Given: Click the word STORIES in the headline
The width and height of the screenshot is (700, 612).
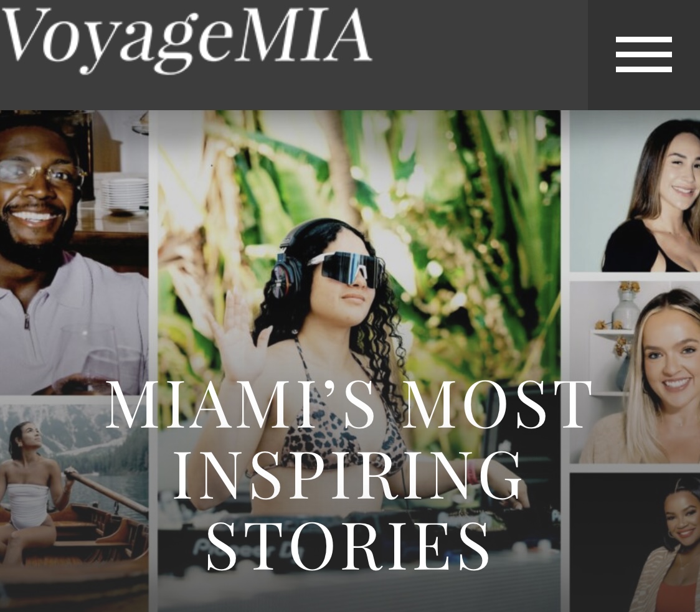Looking at the screenshot, I should click(348, 547).
